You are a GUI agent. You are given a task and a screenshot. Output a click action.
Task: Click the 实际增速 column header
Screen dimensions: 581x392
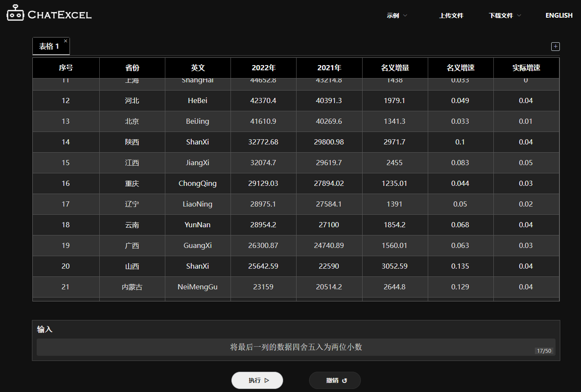click(x=526, y=68)
